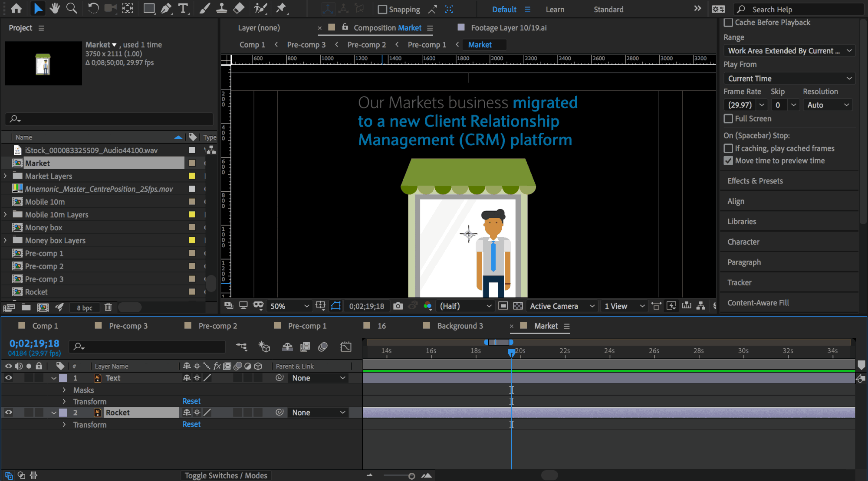Select the Type tool
Screen dimensions: 868x481
point(183,8)
